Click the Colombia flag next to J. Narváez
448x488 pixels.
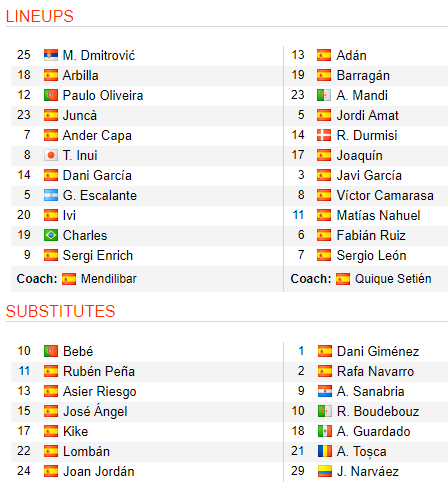(325, 471)
